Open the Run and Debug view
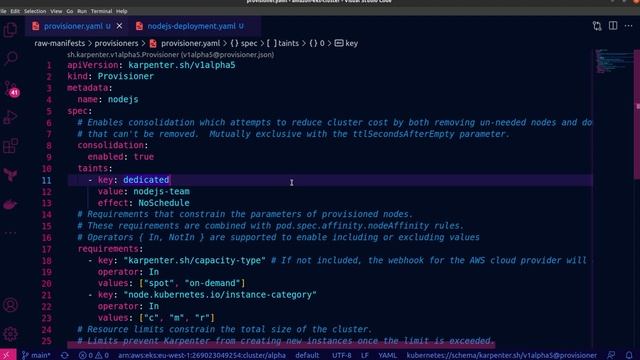This screenshot has width=640, height=360. (10, 117)
